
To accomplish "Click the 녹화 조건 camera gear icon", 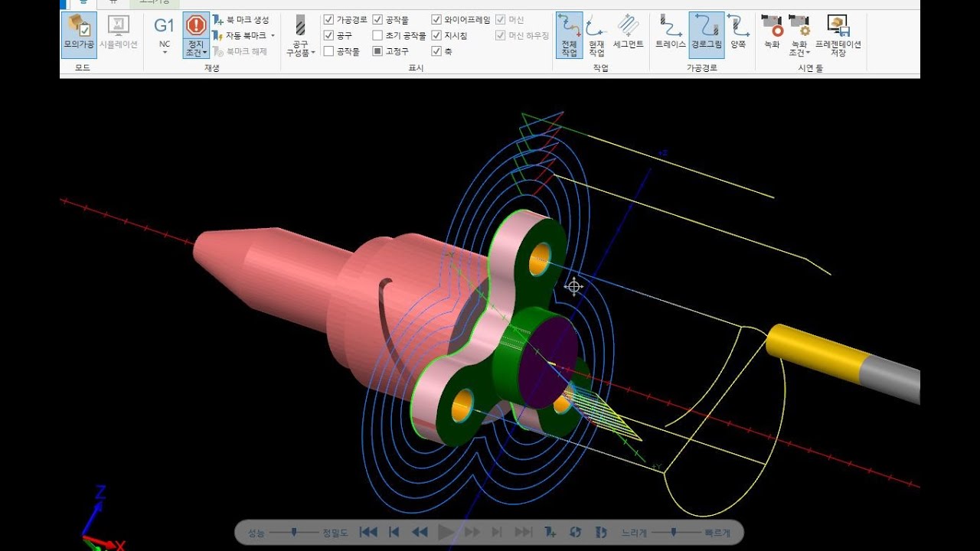I will click(x=799, y=26).
